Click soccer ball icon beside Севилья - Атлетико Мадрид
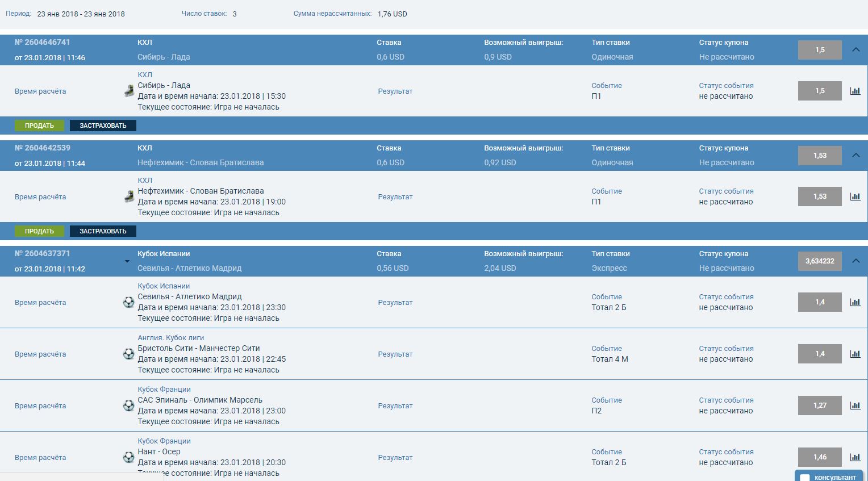This screenshot has height=481, width=868. [129, 302]
